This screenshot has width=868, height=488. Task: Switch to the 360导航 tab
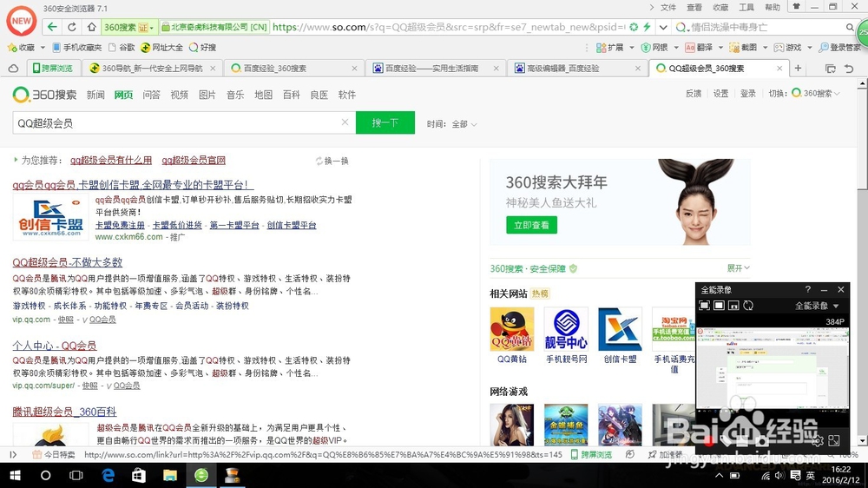coord(152,68)
